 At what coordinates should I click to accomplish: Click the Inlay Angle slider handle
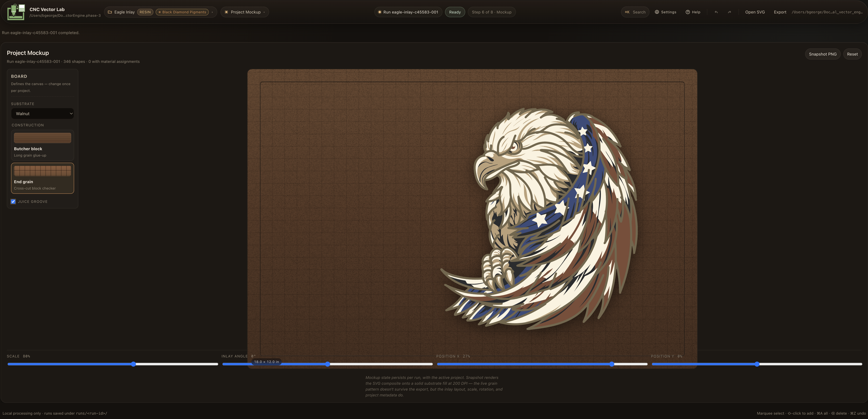[328, 364]
